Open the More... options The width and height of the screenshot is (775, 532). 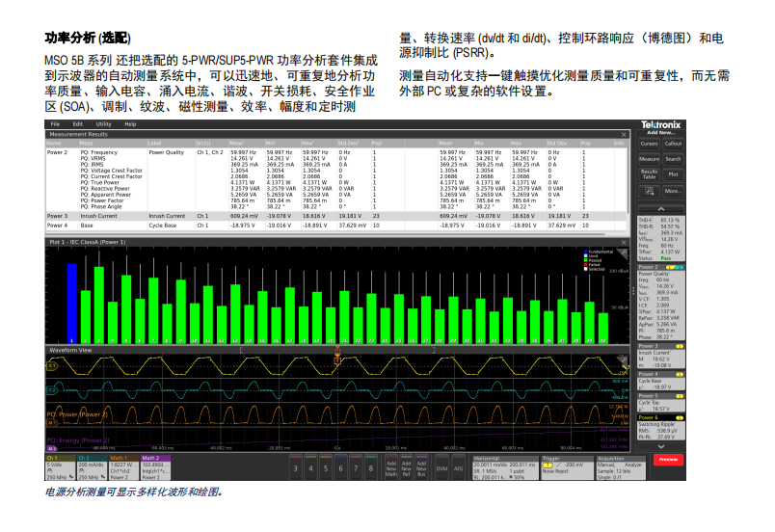pos(673,191)
